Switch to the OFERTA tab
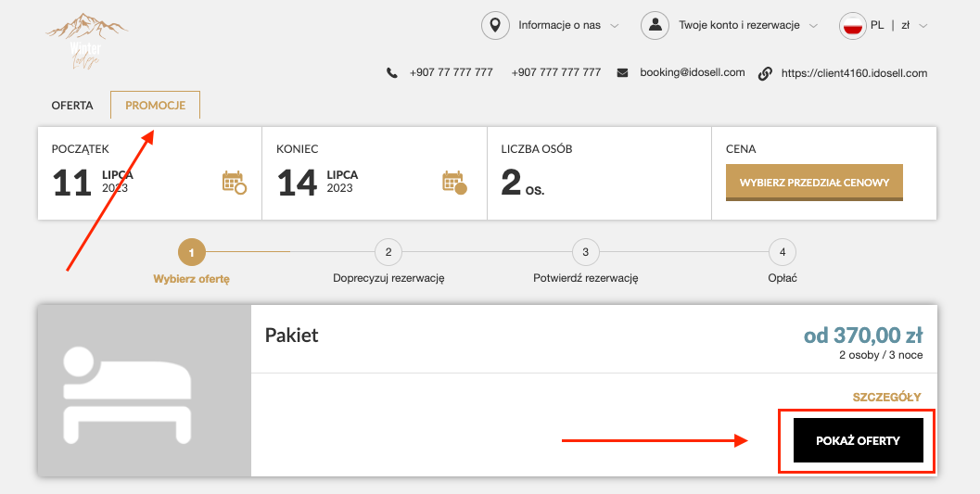The image size is (980, 494). click(72, 106)
